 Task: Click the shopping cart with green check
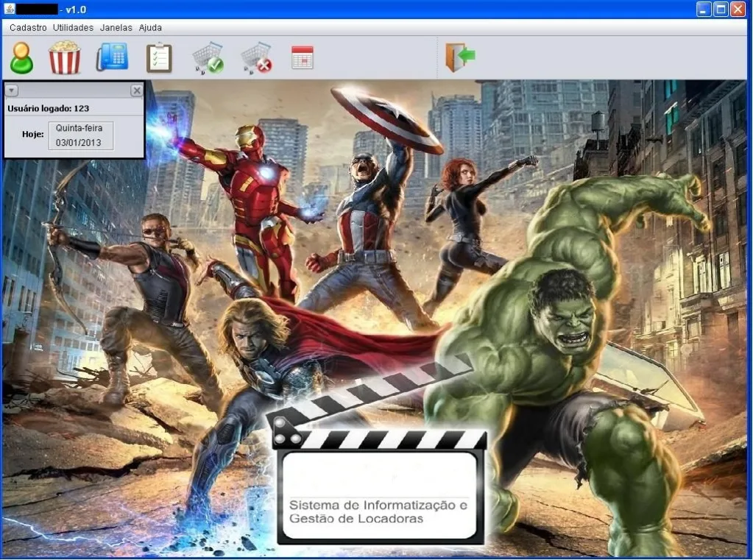point(208,58)
